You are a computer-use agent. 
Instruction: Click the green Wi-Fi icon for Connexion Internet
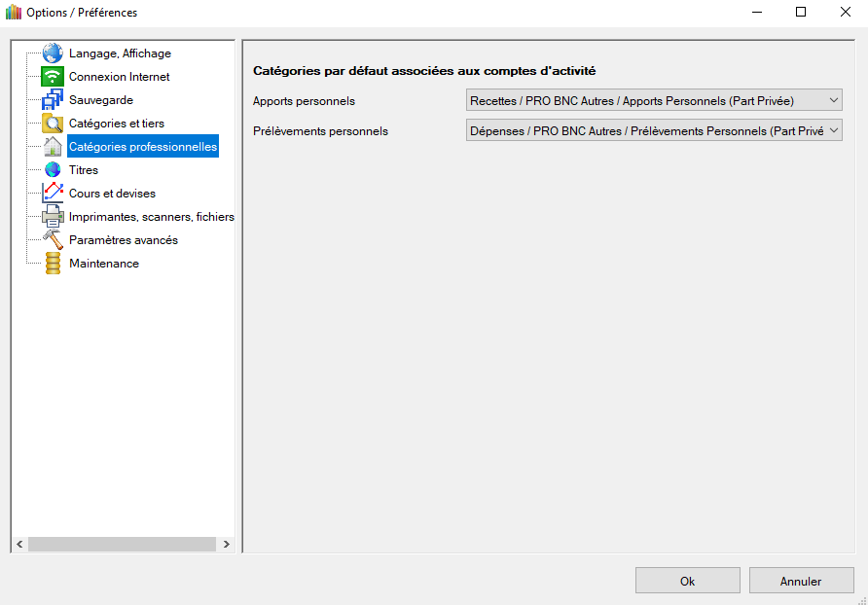pos(53,77)
